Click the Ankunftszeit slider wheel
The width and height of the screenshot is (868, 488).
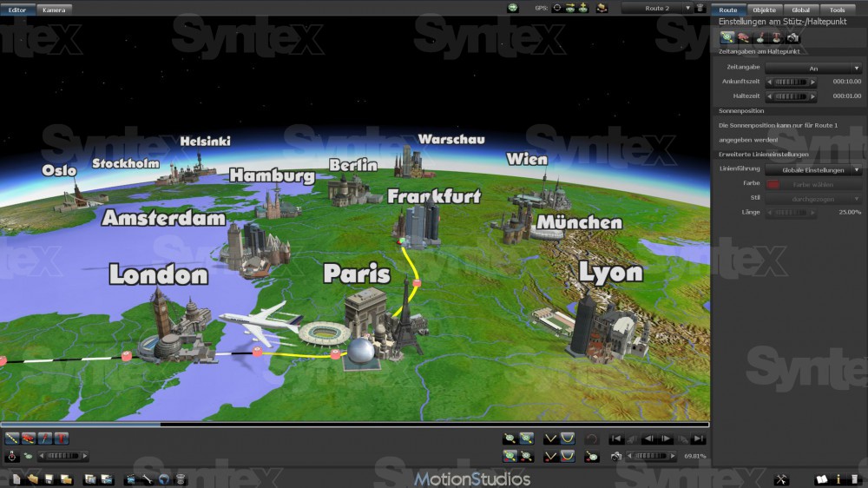point(791,82)
